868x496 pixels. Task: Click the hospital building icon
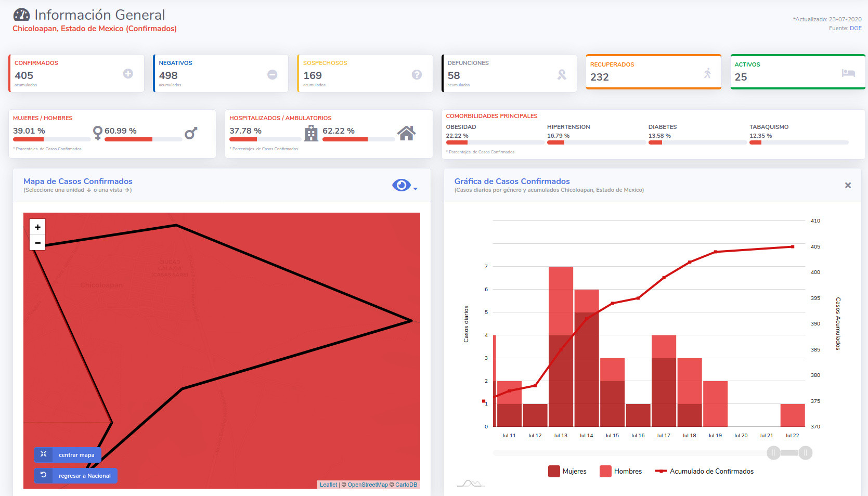[311, 134]
